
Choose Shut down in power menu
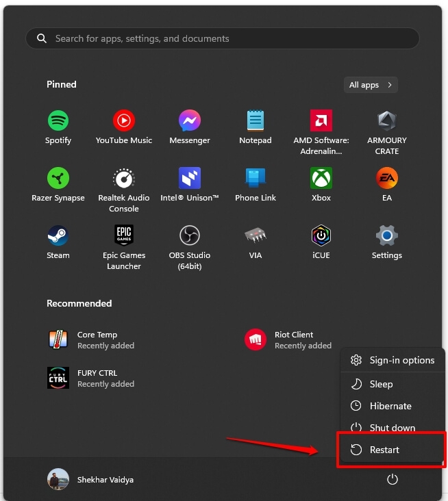tap(393, 427)
